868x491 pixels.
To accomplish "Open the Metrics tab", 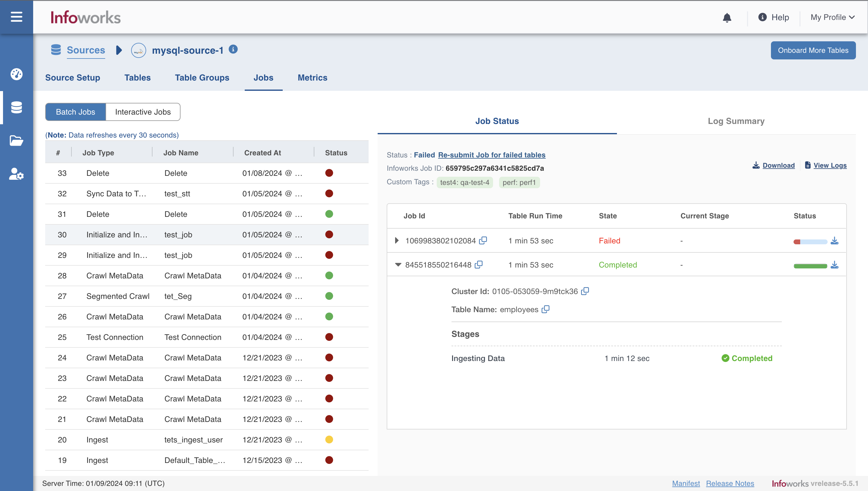I will 312,78.
